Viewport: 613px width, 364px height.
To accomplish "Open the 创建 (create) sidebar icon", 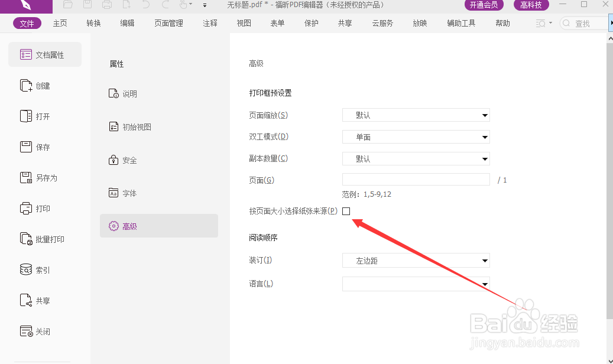I will 34,85.
